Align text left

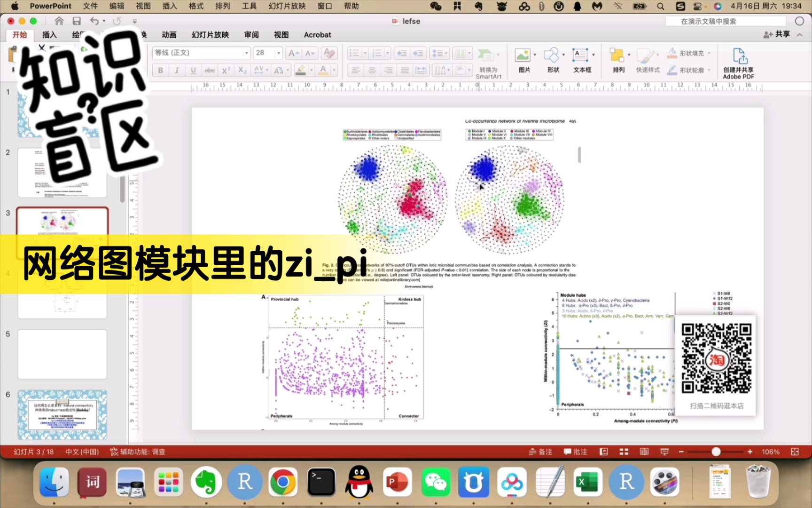[x=356, y=71]
